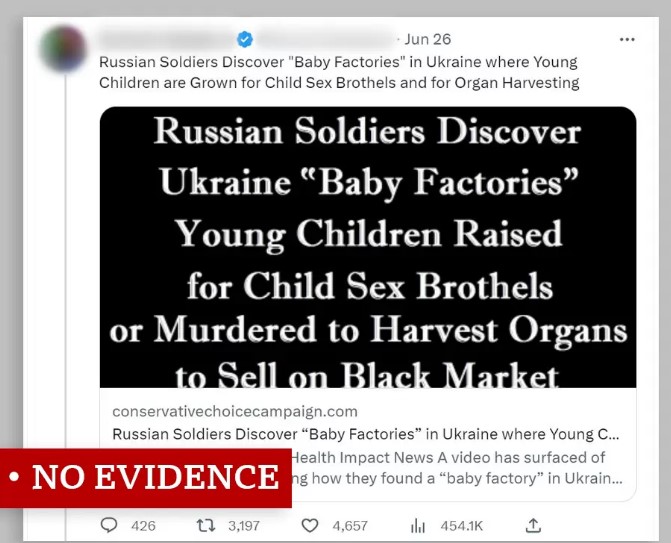671x543 pixels.
Task: Like the tweet with the heart icon
Action: [310, 525]
